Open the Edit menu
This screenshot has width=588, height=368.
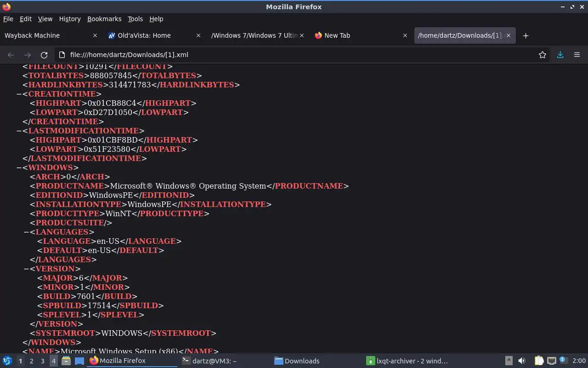(26, 19)
